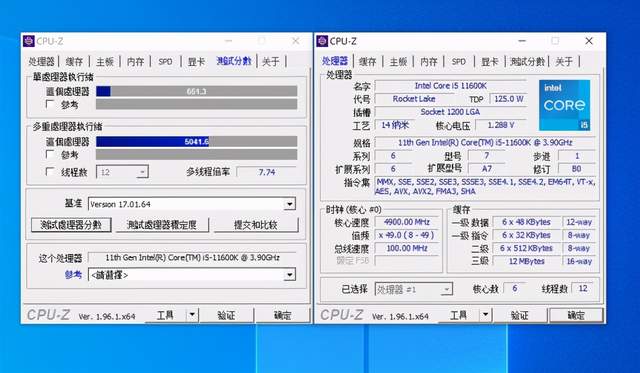Switch to 缓存 tab in right window
This screenshot has height=373, width=640.
pos(367,62)
